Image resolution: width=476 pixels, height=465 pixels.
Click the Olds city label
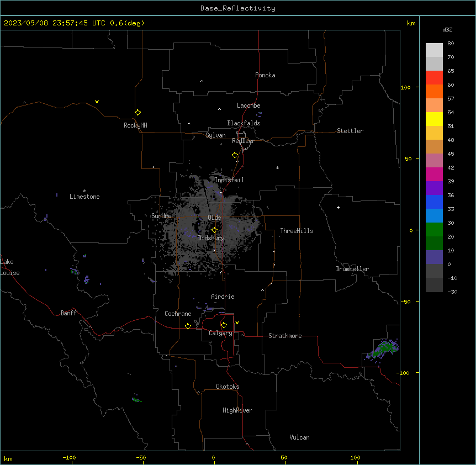(214, 218)
